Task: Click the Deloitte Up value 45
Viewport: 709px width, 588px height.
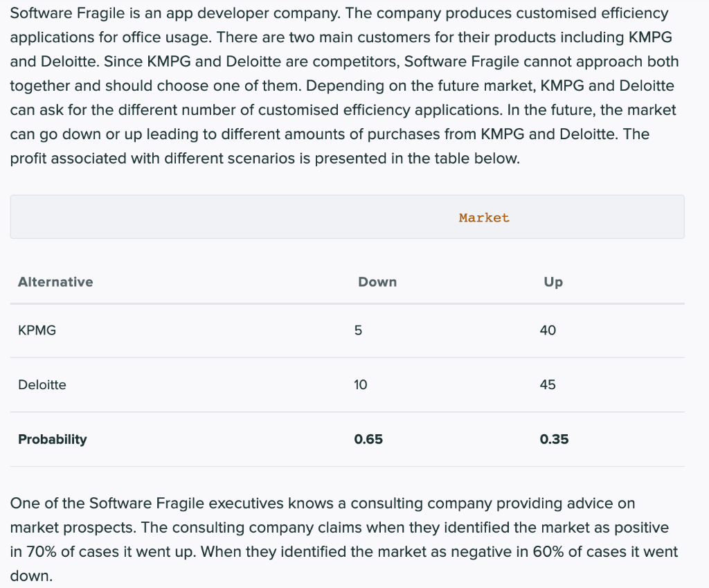Action: click(x=548, y=384)
